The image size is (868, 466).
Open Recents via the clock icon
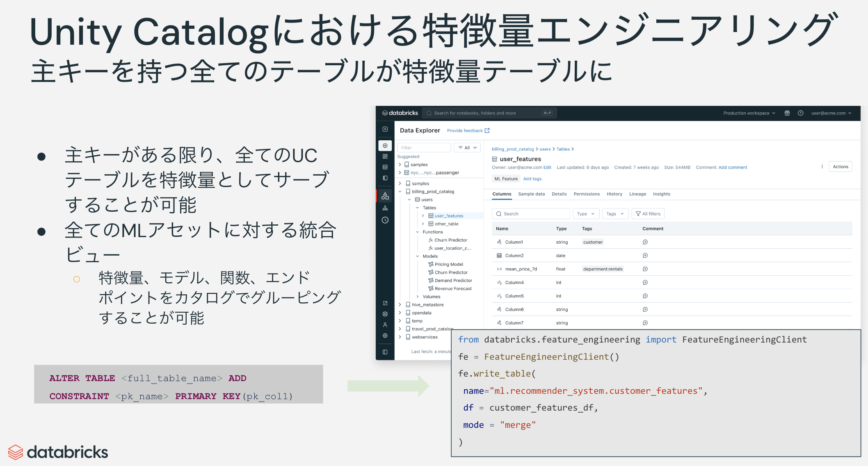385,221
